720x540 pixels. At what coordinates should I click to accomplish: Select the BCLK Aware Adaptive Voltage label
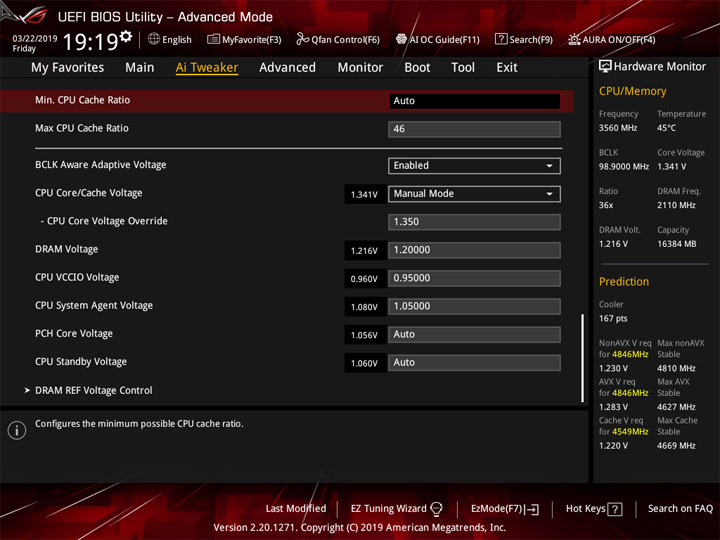tap(101, 165)
